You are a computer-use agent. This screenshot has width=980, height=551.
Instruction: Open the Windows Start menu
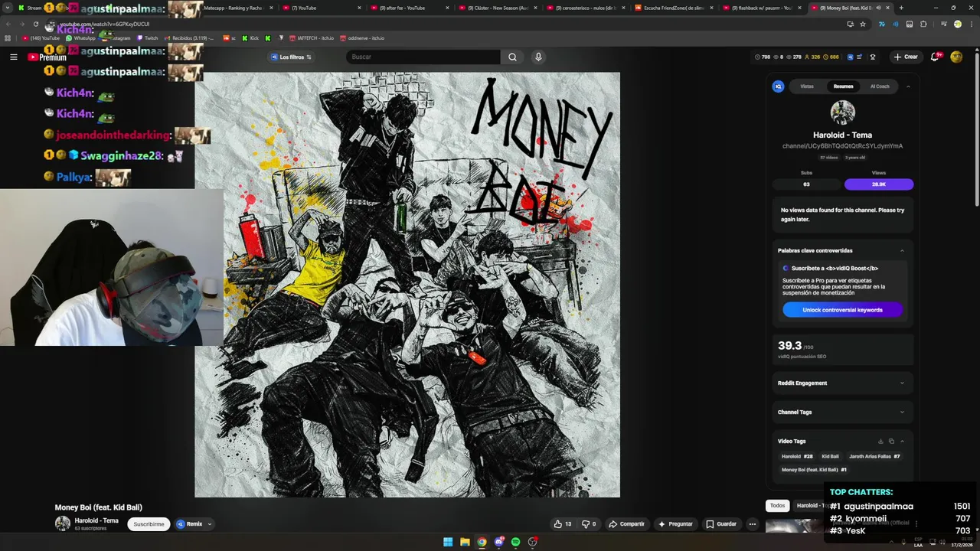[448, 542]
